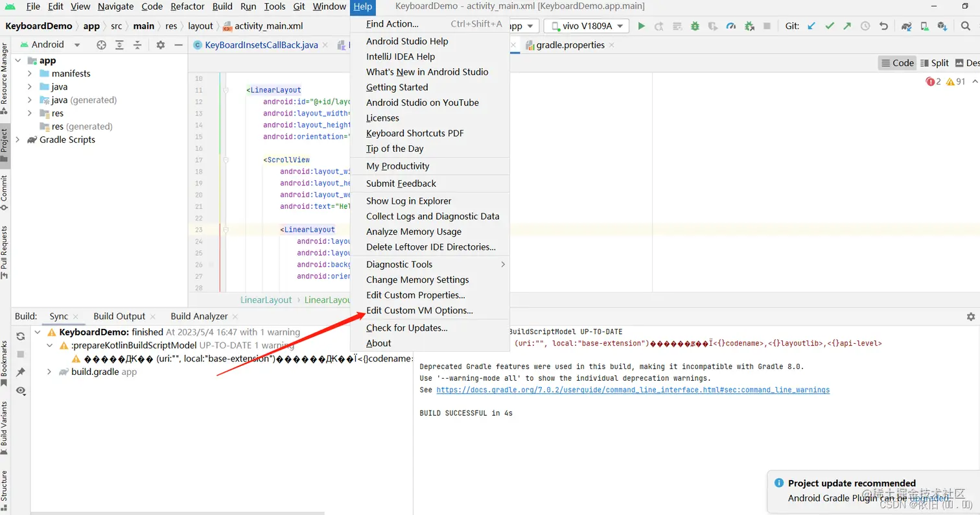Open Project panel gear options
The height and width of the screenshot is (515, 980).
coord(161,45)
